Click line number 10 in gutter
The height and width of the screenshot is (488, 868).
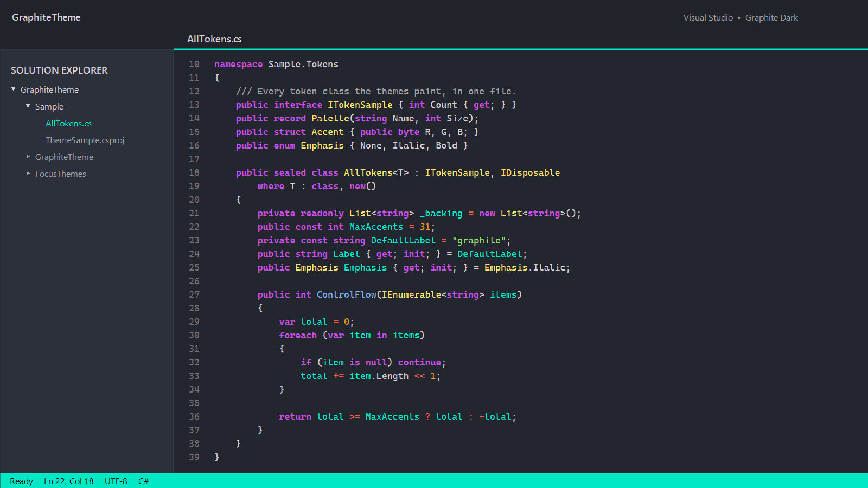pos(194,64)
